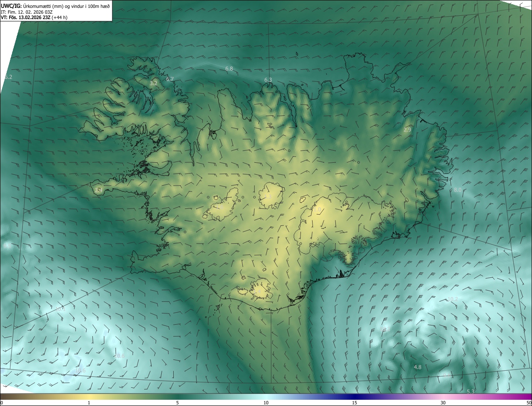Click the 1.3 value on the Hofsjökull glacier
This screenshot has height=406, width=532.
pyautogui.click(x=268, y=196)
